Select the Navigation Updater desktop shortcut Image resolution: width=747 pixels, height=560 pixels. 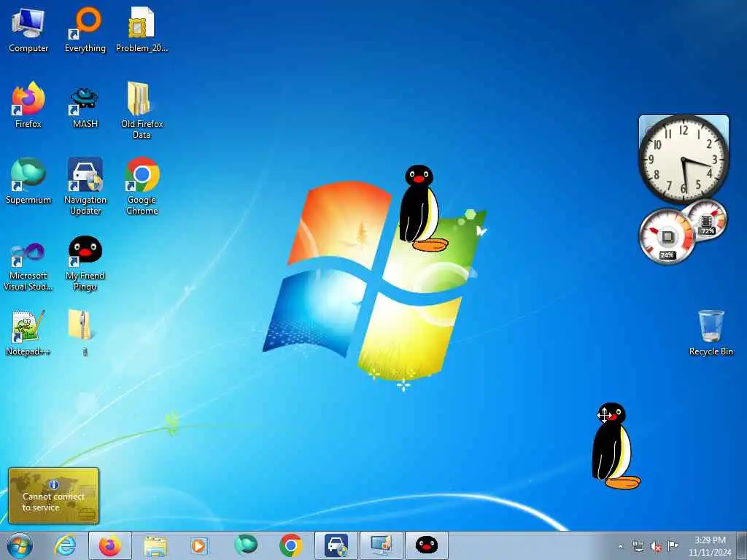(85, 186)
